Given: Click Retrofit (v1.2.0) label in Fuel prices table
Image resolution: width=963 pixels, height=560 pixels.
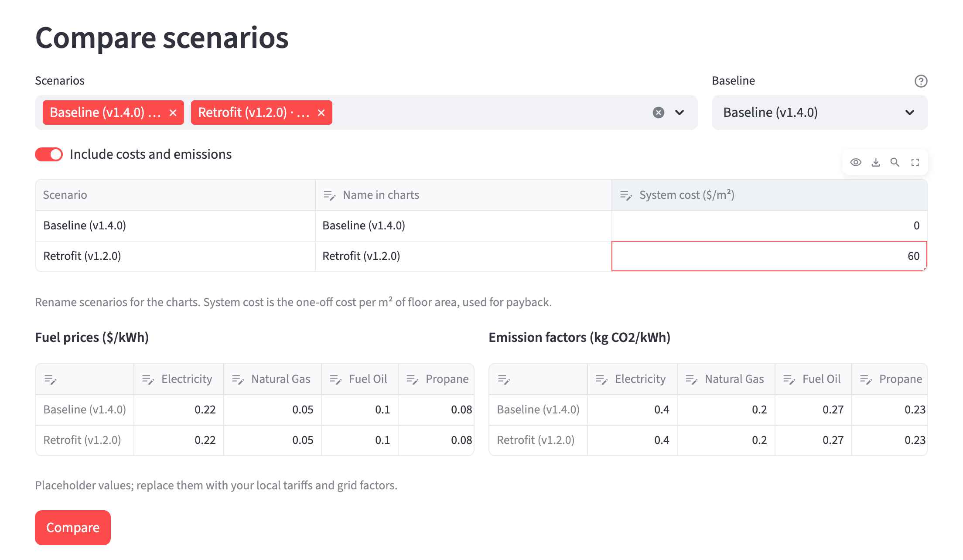Looking at the screenshot, I should pos(85,440).
